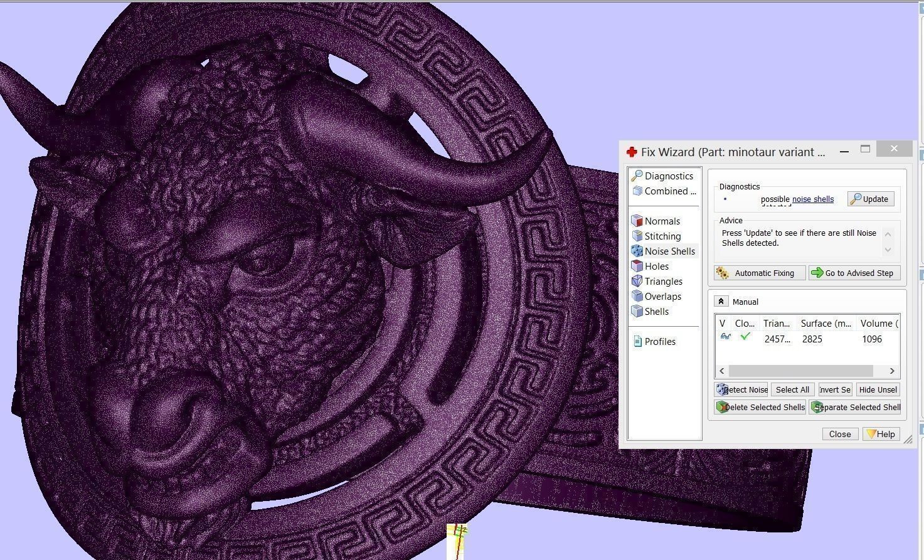Close the Fix Wizard with the Close button
924x560 pixels.
(840, 434)
